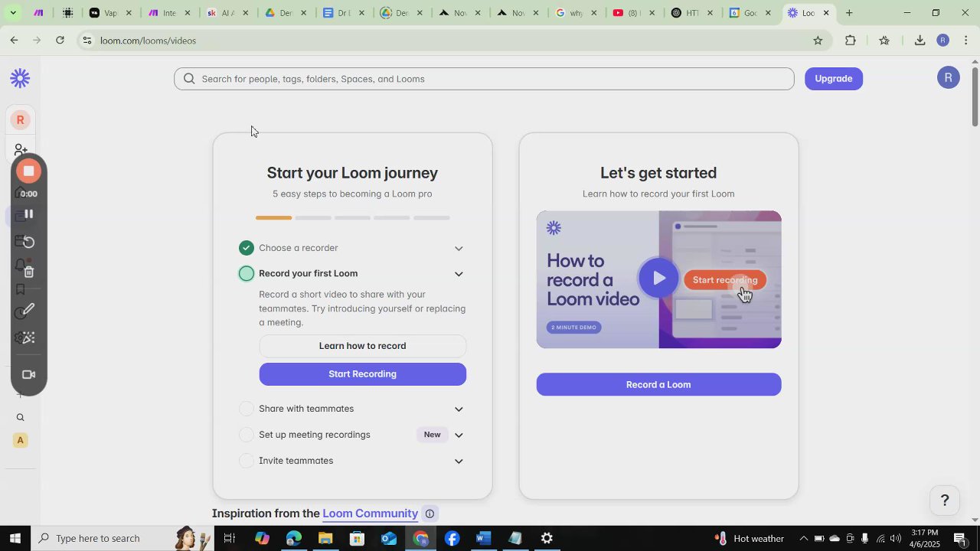Expand the Choose a recorder step
Screen dimensions: 980x551
459,248
